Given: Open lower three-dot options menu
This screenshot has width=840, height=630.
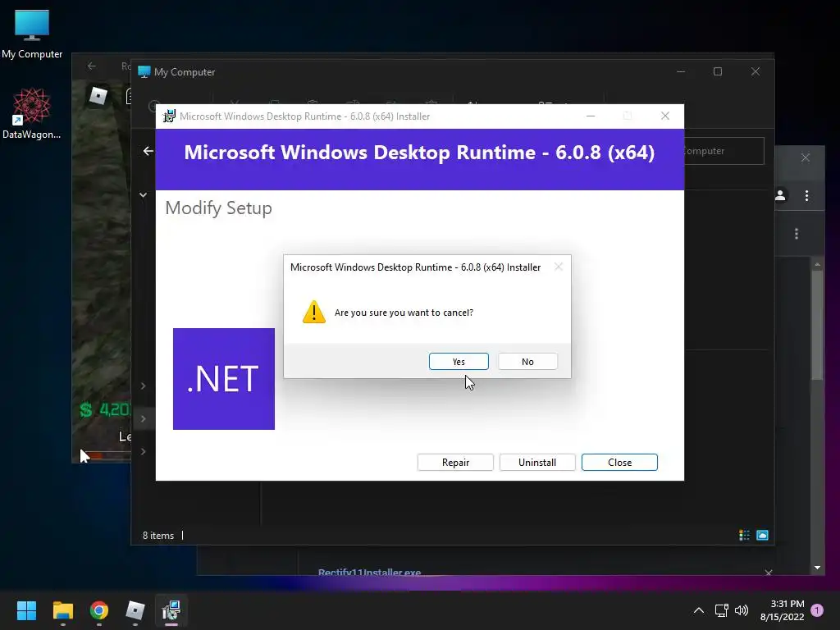Looking at the screenshot, I should 797,234.
